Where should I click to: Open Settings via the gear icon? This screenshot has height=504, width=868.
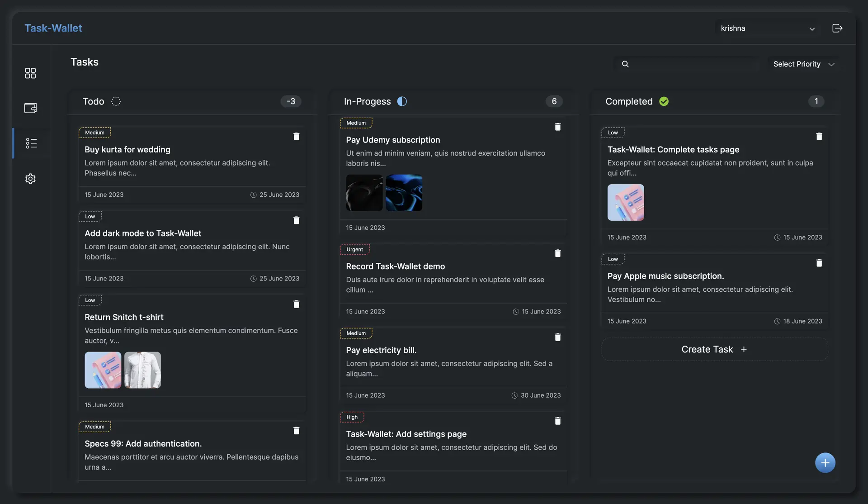[x=30, y=178]
